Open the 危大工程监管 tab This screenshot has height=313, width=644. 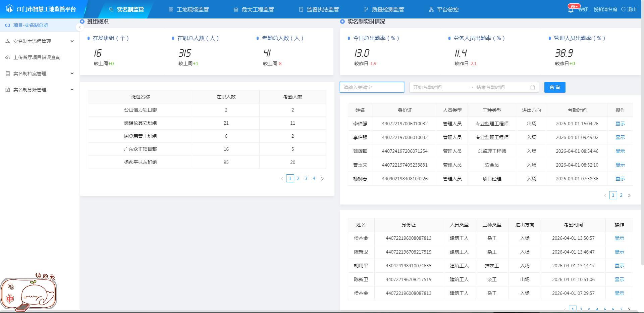tap(254, 9)
